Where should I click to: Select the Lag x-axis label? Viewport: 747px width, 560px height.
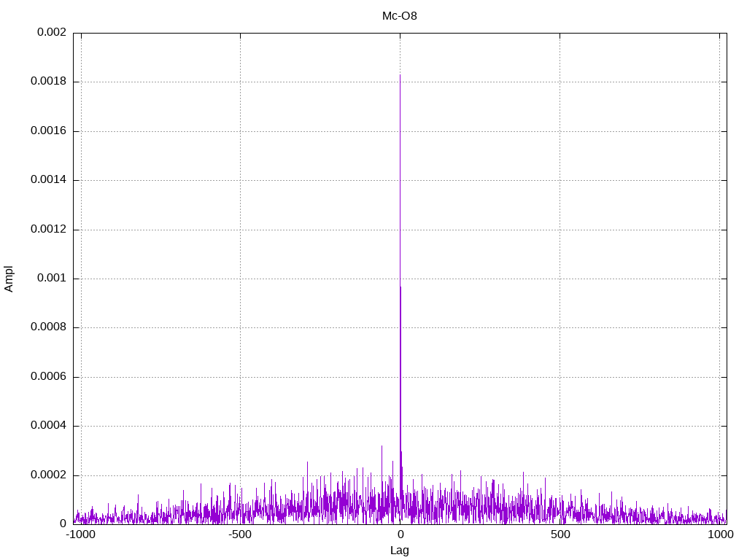[400, 551]
